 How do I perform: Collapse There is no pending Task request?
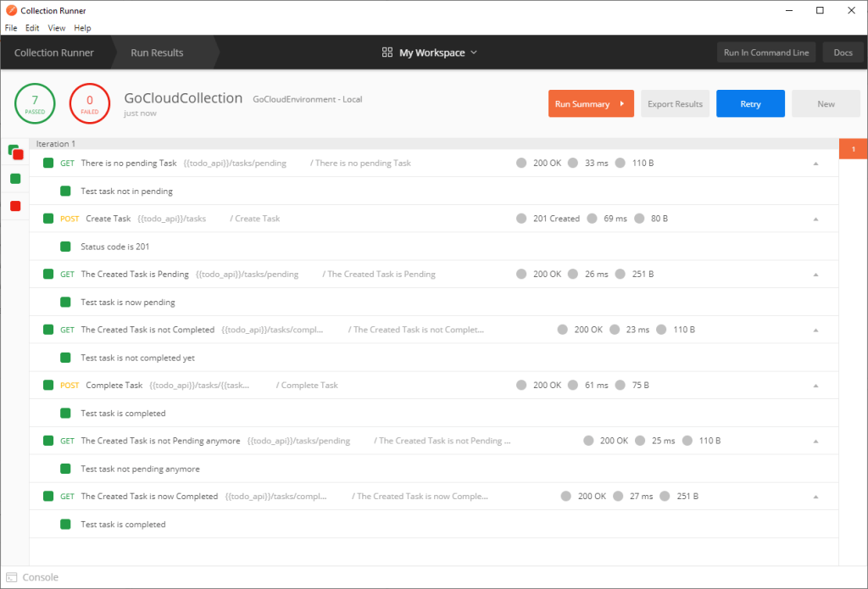click(815, 164)
